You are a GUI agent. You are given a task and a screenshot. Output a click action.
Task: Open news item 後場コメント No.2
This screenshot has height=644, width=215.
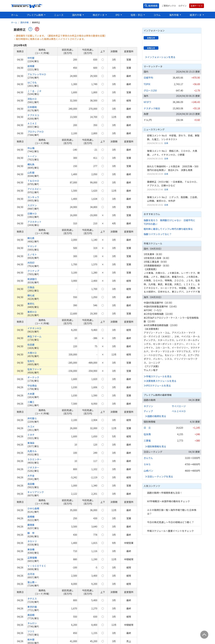173,199
